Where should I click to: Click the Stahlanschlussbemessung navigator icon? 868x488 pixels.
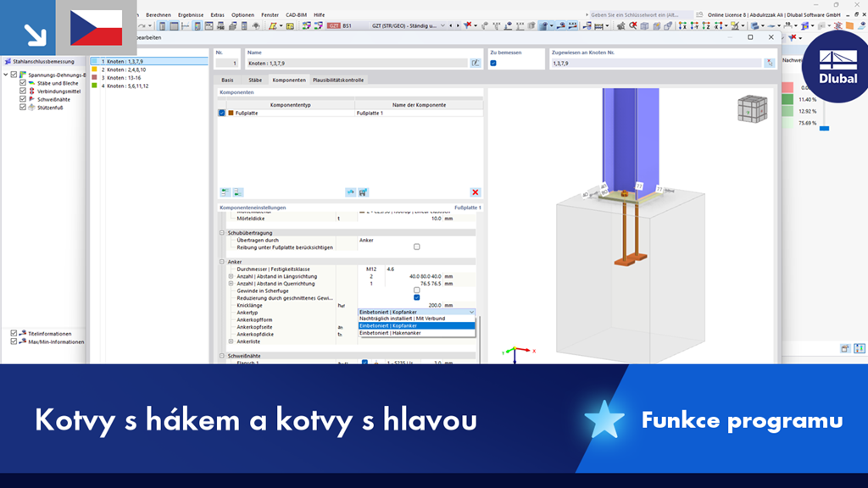(x=8, y=61)
